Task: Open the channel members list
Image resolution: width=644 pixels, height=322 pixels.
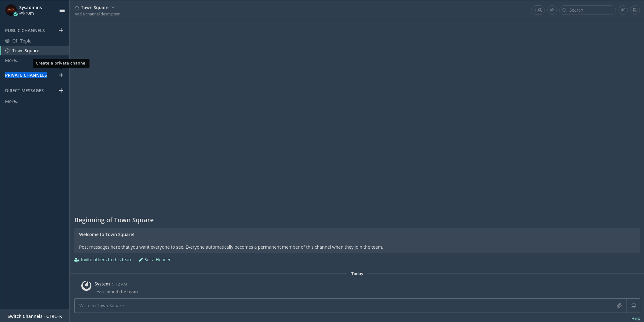Action: click(538, 10)
